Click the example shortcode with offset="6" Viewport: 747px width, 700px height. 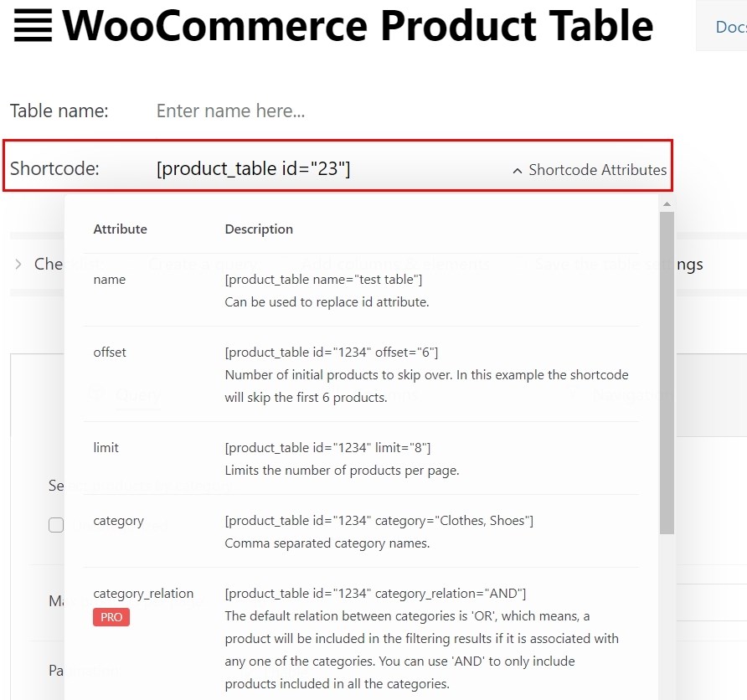point(331,353)
